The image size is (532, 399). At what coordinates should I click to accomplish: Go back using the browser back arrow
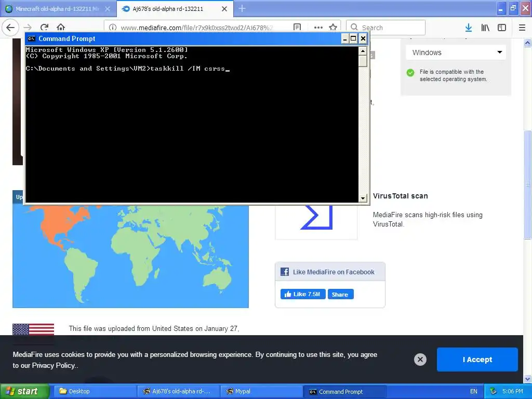pyautogui.click(x=10, y=28)
